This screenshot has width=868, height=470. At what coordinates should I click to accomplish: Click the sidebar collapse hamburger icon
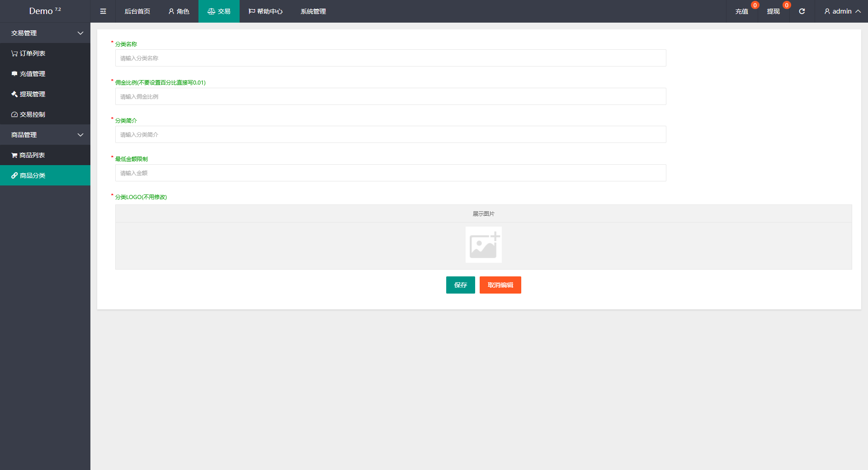[x=103, y=11]
